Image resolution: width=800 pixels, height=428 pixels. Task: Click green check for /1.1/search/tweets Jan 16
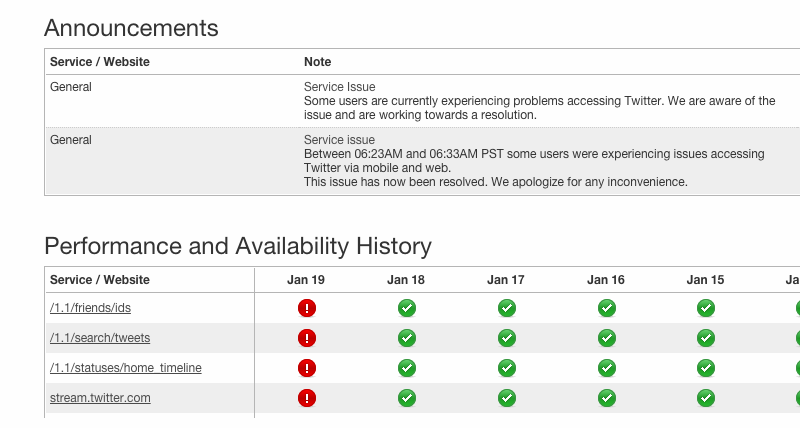point(607,338)
